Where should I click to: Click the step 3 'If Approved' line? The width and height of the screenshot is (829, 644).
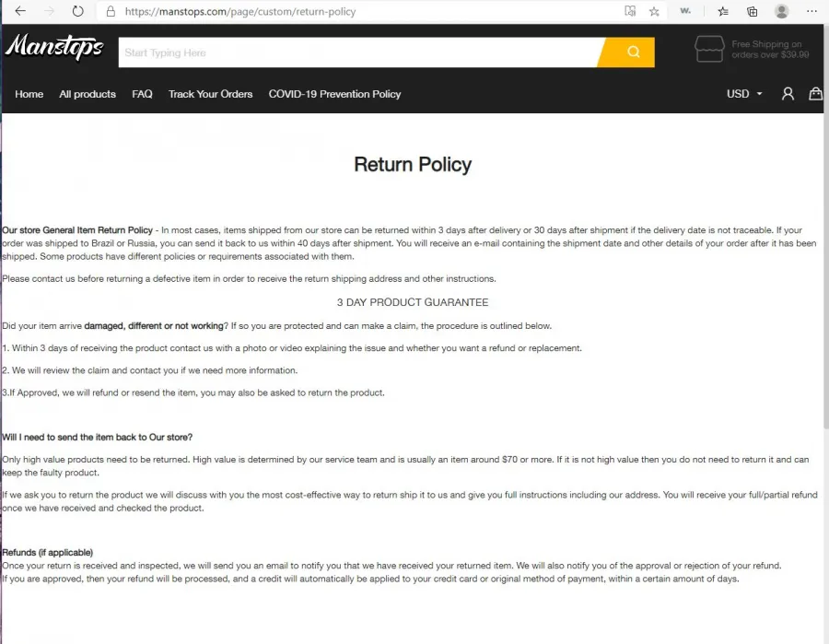pyautogui.click(x=193, y=392)
